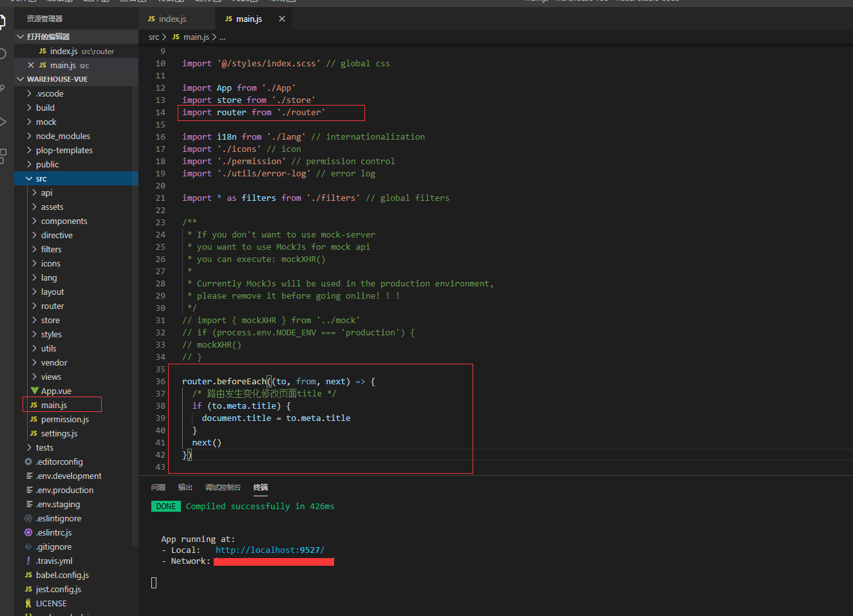
Task: Click the file icon beside .env.development
Action: pos(29,476)
